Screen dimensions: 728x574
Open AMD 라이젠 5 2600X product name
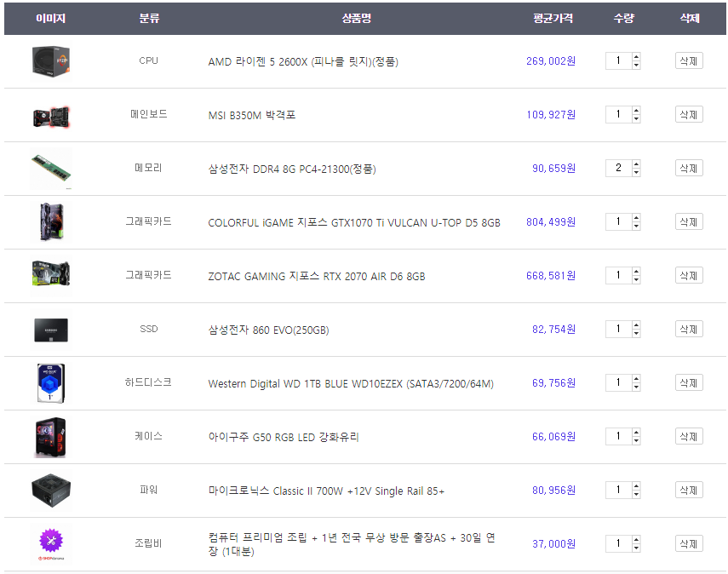(x=303, y=61)
